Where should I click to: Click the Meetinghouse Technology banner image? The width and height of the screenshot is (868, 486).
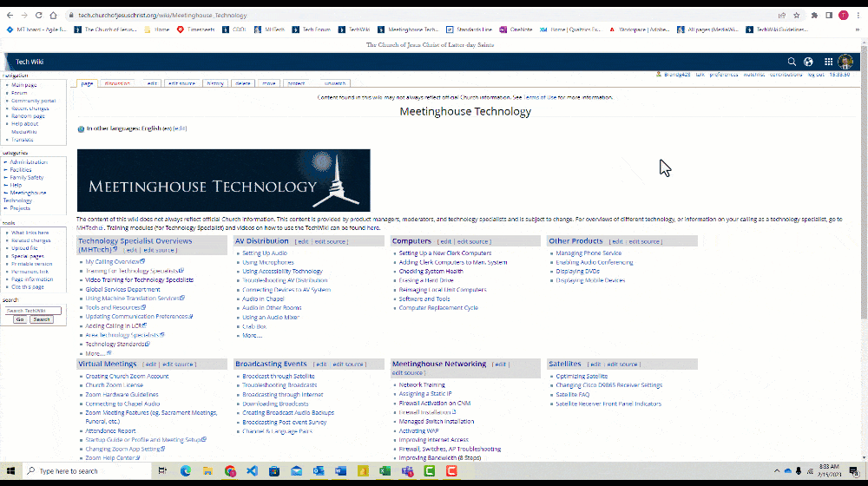coord(223,181)
